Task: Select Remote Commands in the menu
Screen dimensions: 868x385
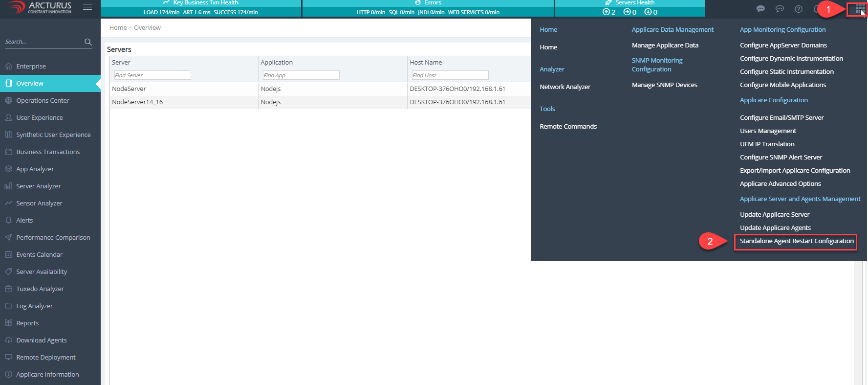Action: point(568,126)
